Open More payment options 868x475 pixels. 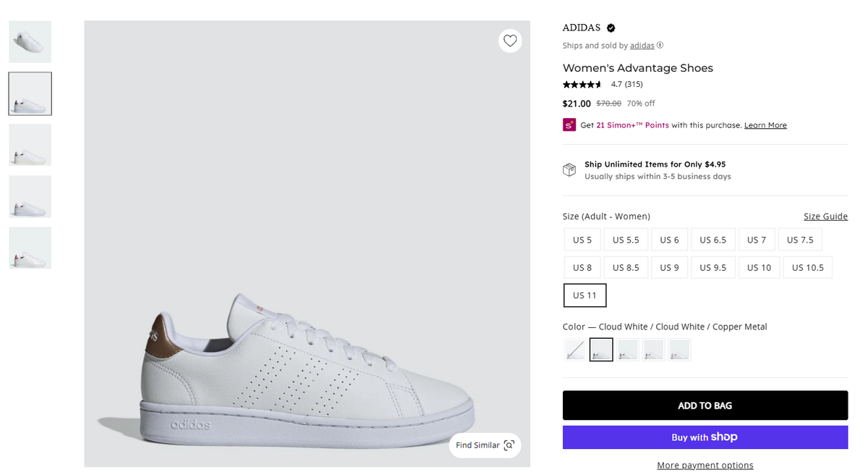(705, 465)
